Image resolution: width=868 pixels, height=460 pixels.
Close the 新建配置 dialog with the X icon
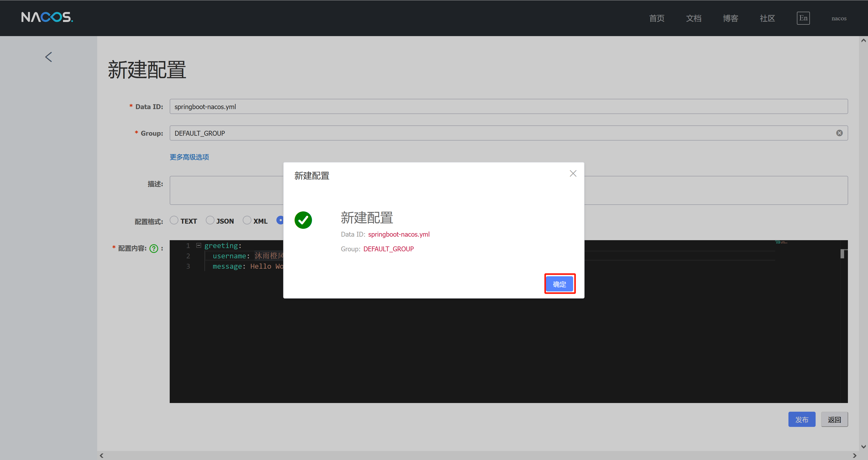click(x=573, y=173)
